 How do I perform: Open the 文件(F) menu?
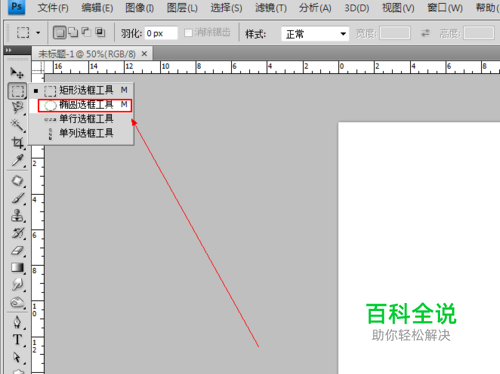click(x=53, y=8)
